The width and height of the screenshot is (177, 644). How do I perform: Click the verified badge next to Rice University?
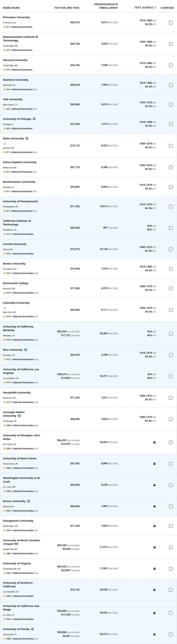pyautogui.click(x=26, y=350)
